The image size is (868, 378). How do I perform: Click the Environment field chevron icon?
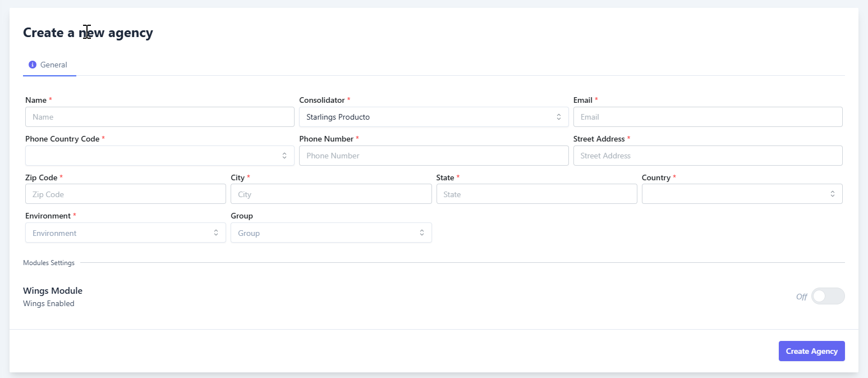click(216, 233)
